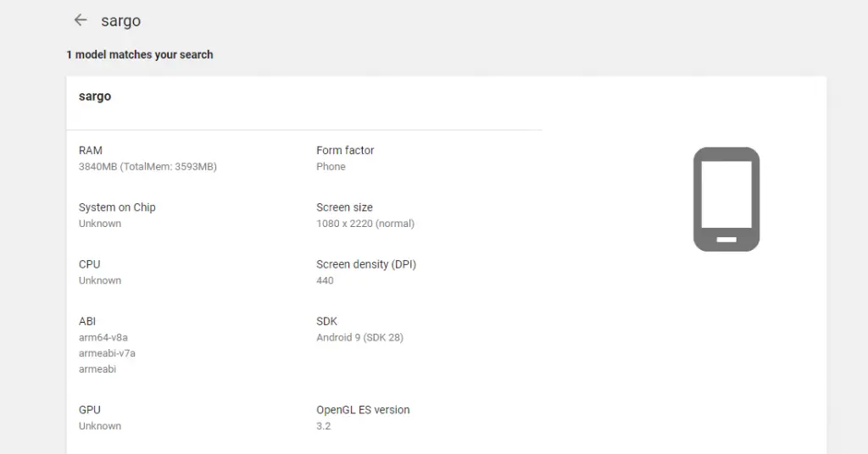Image resolution: width=868 pixels, height=454 pixels.
Task: Select the Android 9 (SDK 28) value
Action: point(359,337)
